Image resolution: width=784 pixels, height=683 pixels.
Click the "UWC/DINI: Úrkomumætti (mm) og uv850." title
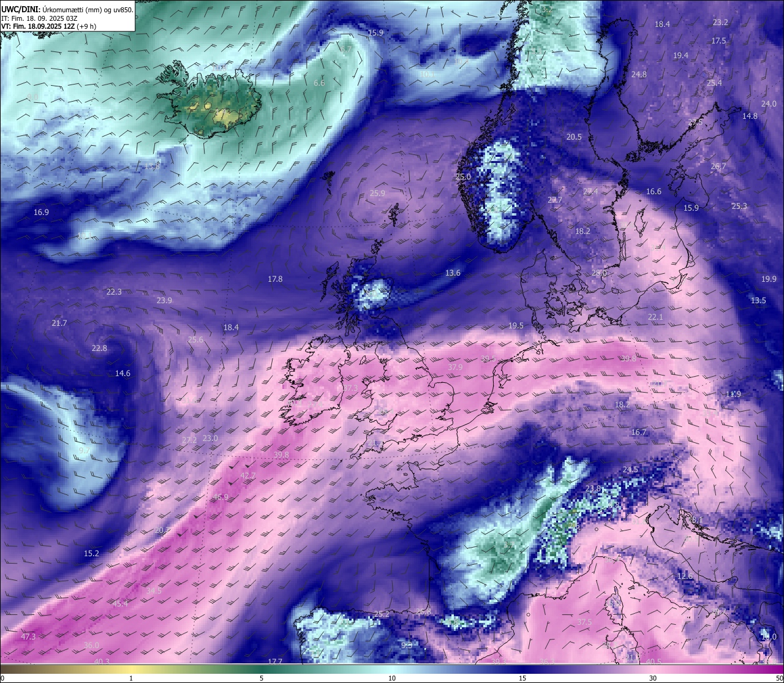67,10
